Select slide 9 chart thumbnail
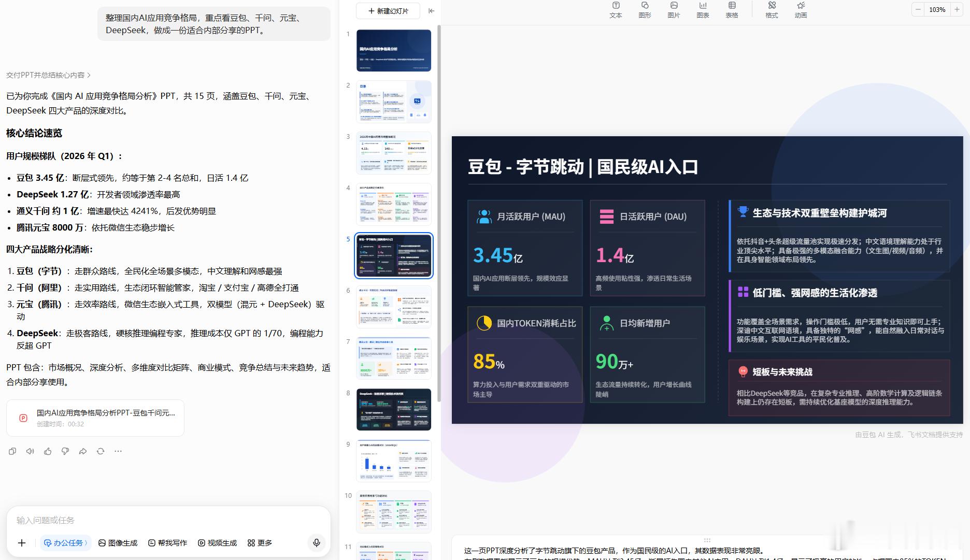 click(394, 461)
